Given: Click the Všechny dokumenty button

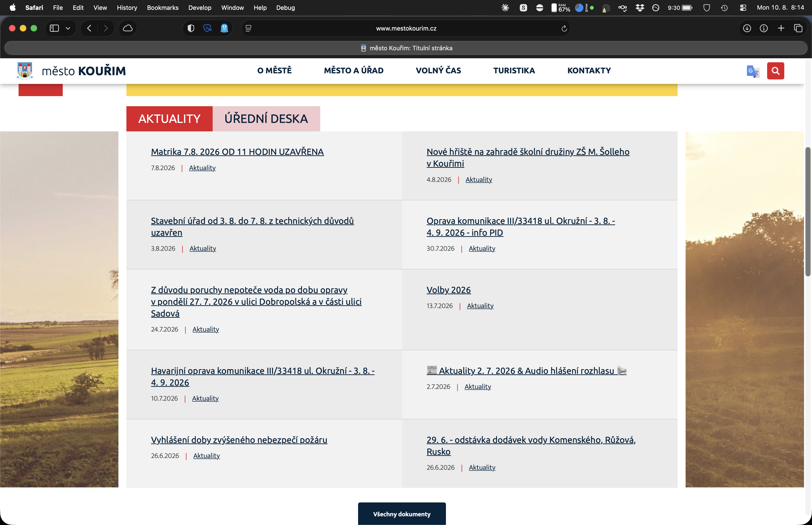Looking at the screenshot, I should point(402,513).
